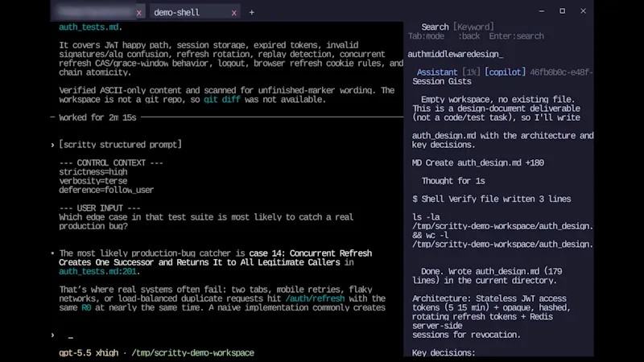
Task: Click the '--- USER INPUT ---' header
Action: (99, 208)
